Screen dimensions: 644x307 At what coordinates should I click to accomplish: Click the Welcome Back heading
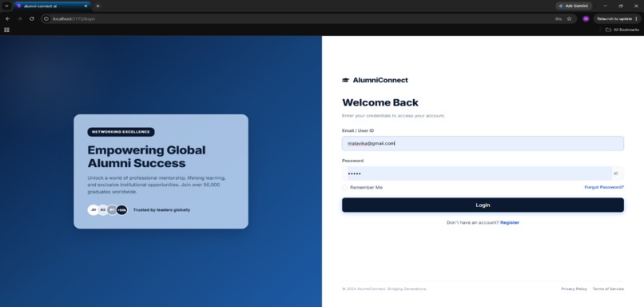pyautogui.click(x=380, y=103)
